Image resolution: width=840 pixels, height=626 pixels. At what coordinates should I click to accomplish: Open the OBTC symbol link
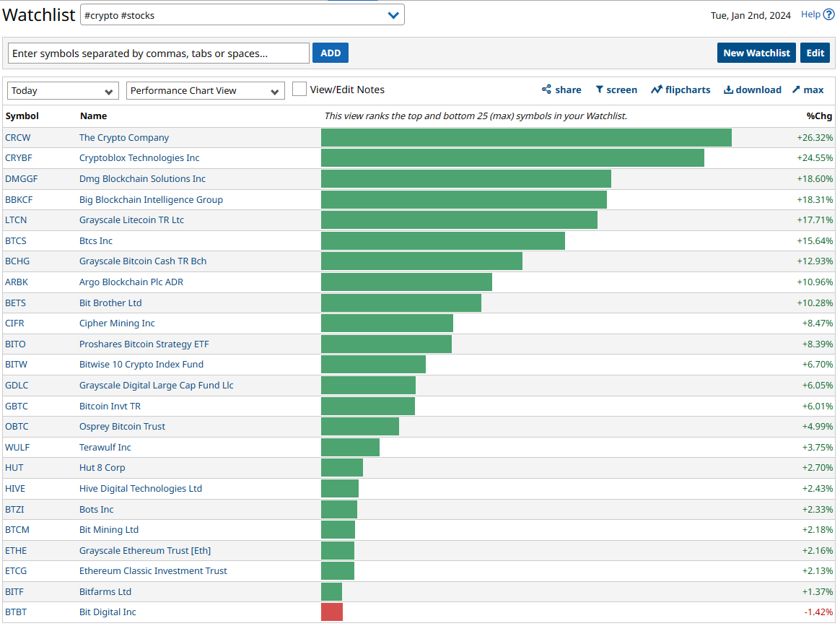[x=17, y=427]
